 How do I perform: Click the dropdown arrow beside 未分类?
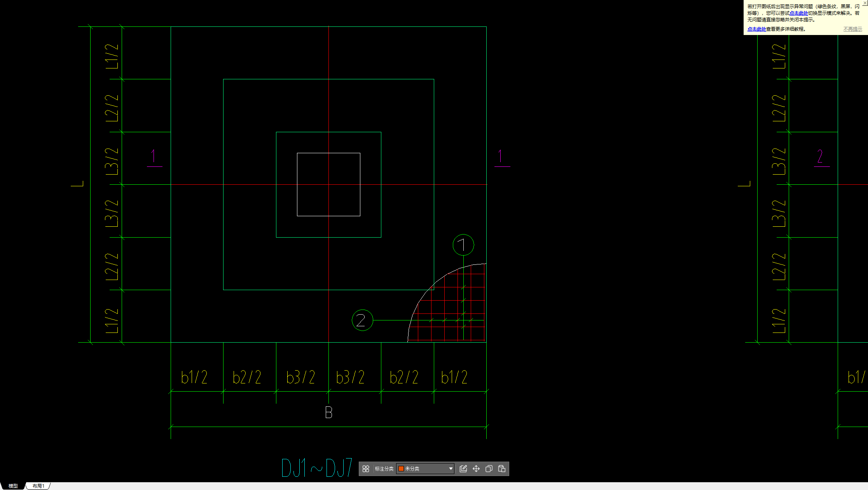pos(451,469)
